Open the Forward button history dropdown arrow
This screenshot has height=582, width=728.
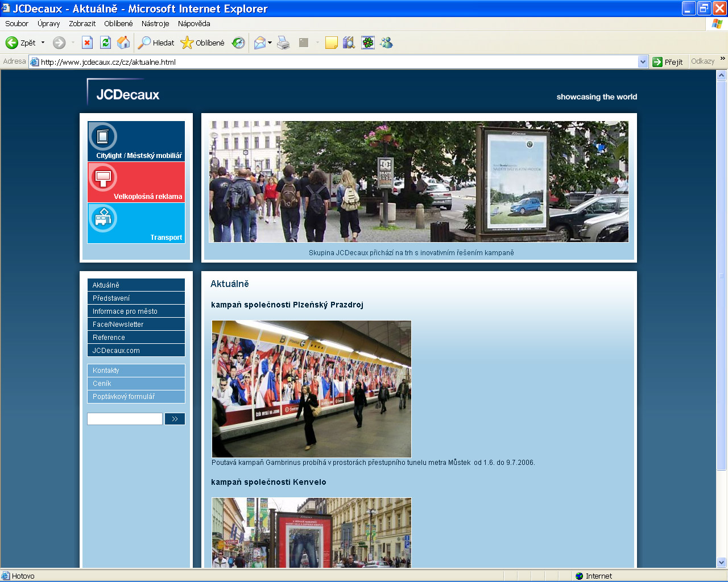[73, 43]
